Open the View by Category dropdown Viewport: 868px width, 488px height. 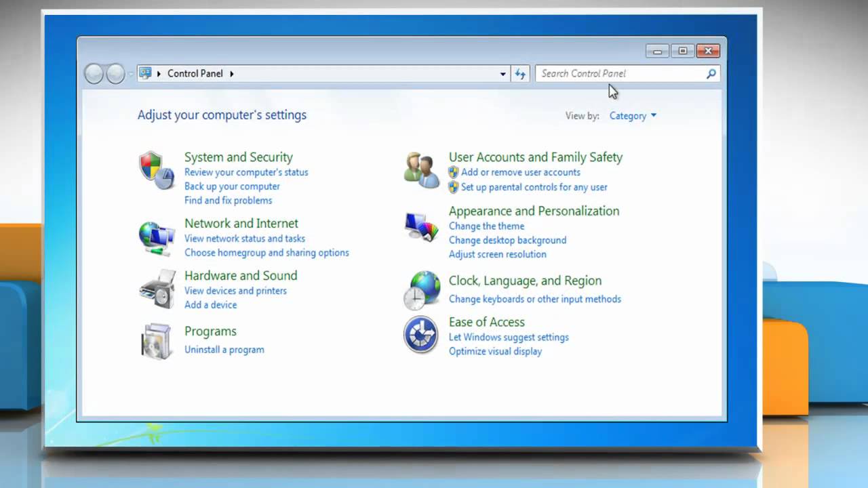click(633, 116)
